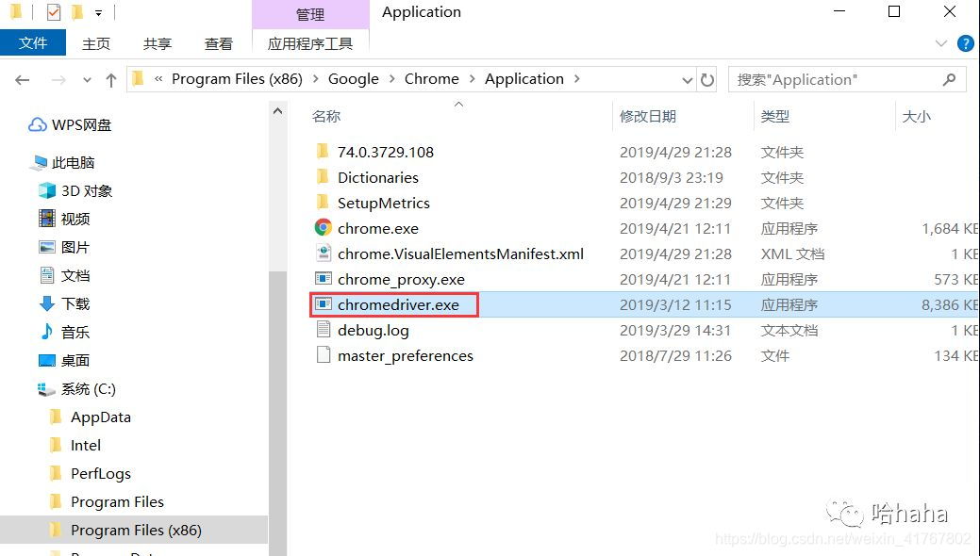The width and height of the screenshot is (980, 556).
Task: Click the 图片 pictures icon
Action: pos(47,247)
